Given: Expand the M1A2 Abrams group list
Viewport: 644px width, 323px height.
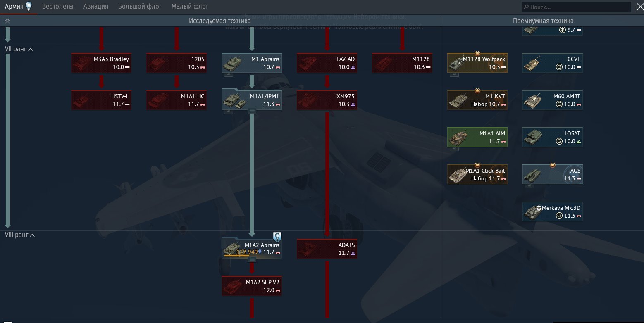Looking at the screenshot, I should [252, 259].
